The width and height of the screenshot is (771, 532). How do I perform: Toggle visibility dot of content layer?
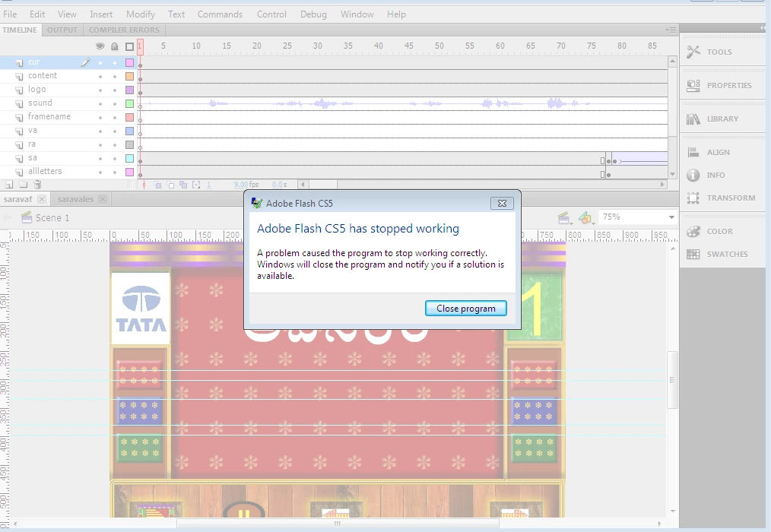(x=100, y=77)
